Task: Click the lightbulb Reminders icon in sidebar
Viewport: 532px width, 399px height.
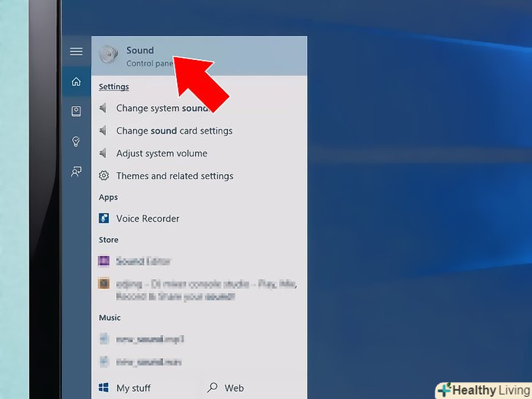Action: pyautogui.click(x=76, y=141)
